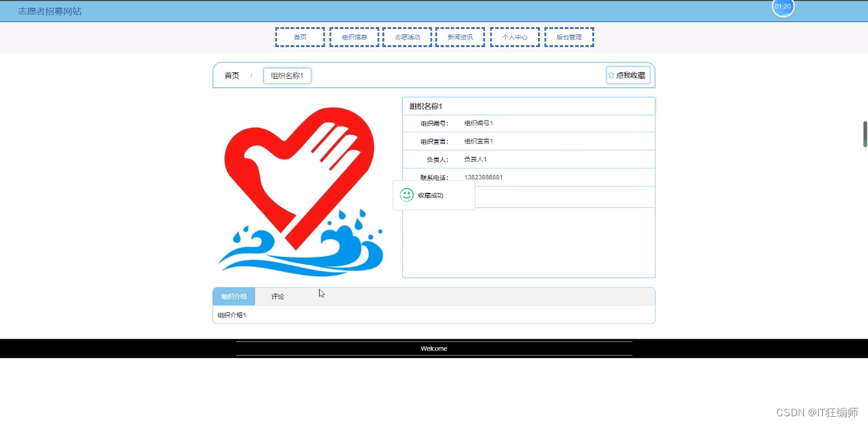Click the 01:20 timer bubble
The image size is (868, 424).
pyautogui.click(x=783, y=6)
